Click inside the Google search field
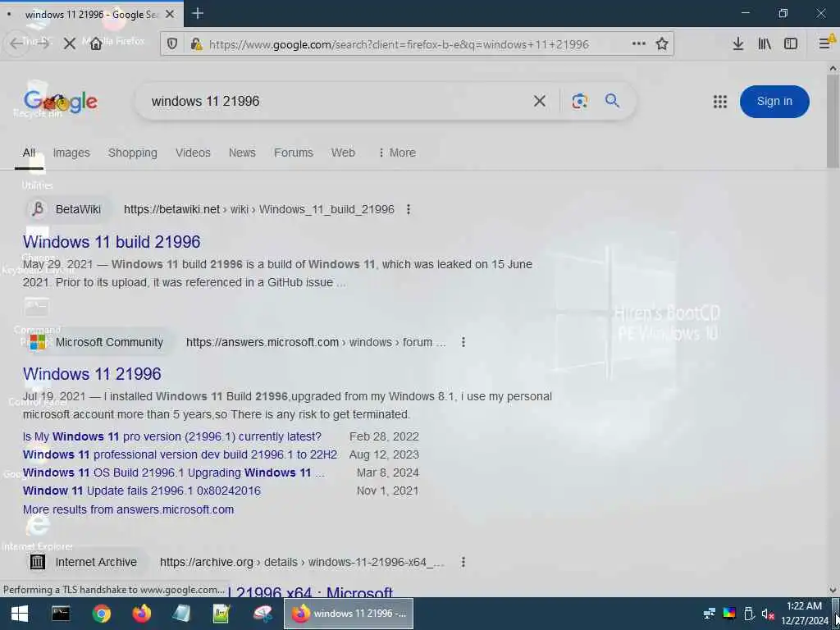This screenshot has width=840, height=630. pyautogui.click(x=337, y=101)
